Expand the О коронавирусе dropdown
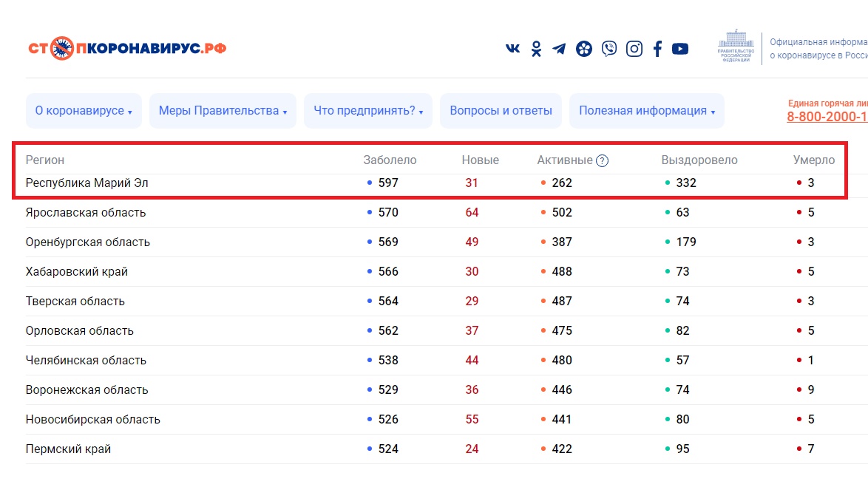Viewport: 868px width, 490px height. click(x=84, y=111)
